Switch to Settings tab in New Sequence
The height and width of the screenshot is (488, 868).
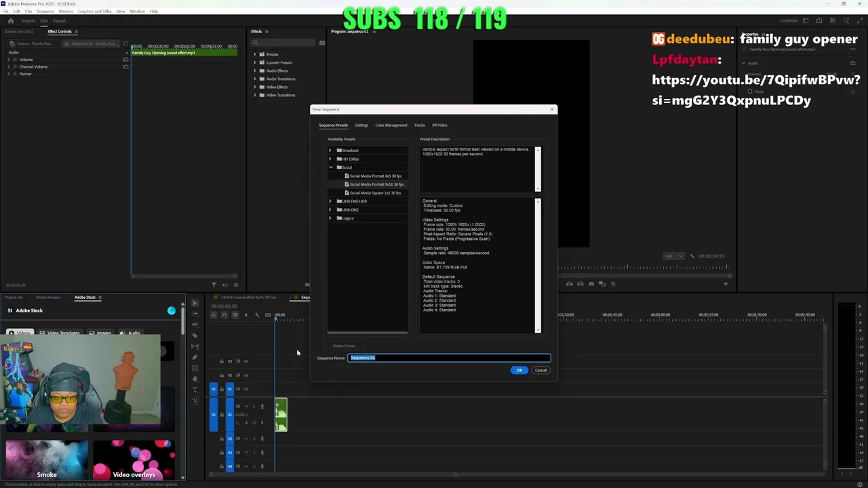tap(361, 125)
